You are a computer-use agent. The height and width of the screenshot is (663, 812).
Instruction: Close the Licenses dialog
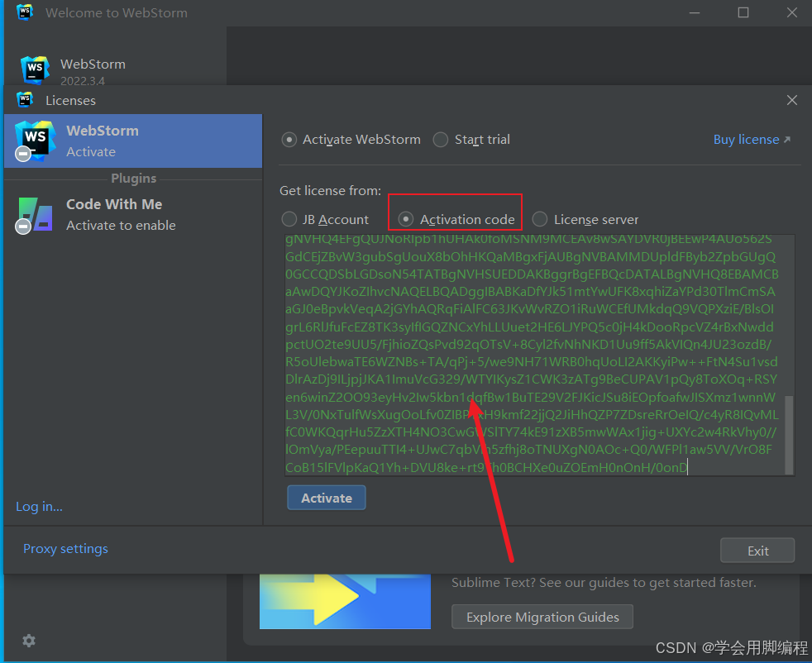(x=792, y=100)
